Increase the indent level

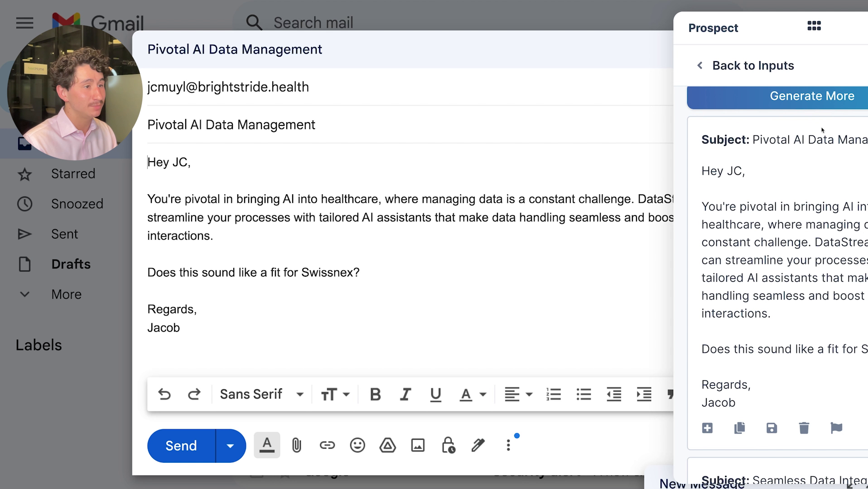tap(644, 394)
